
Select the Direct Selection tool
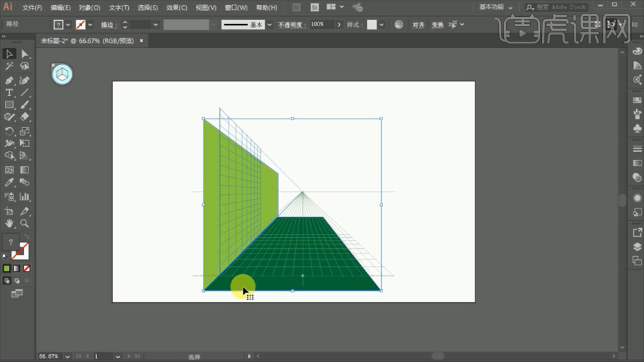(25, 54)
